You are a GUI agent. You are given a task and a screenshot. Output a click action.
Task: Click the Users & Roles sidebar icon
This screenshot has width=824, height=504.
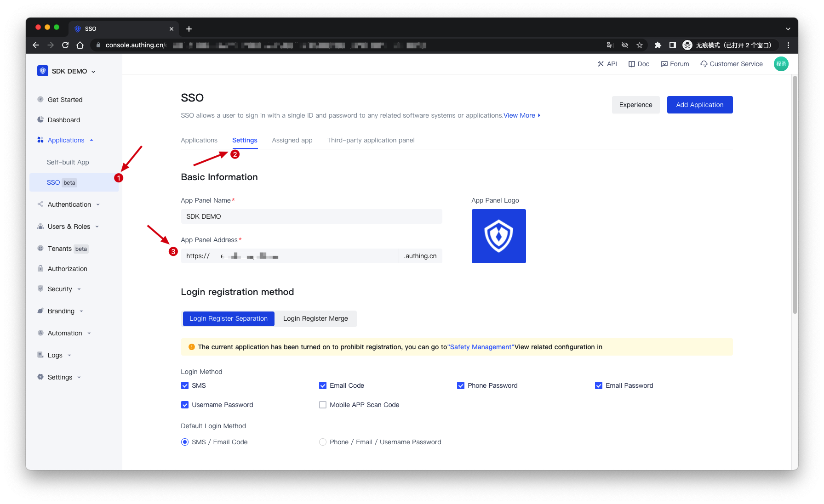40,226
